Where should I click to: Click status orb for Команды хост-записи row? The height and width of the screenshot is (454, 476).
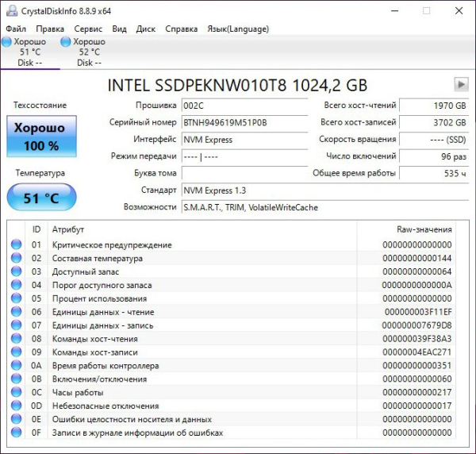(x=17, y=352)
